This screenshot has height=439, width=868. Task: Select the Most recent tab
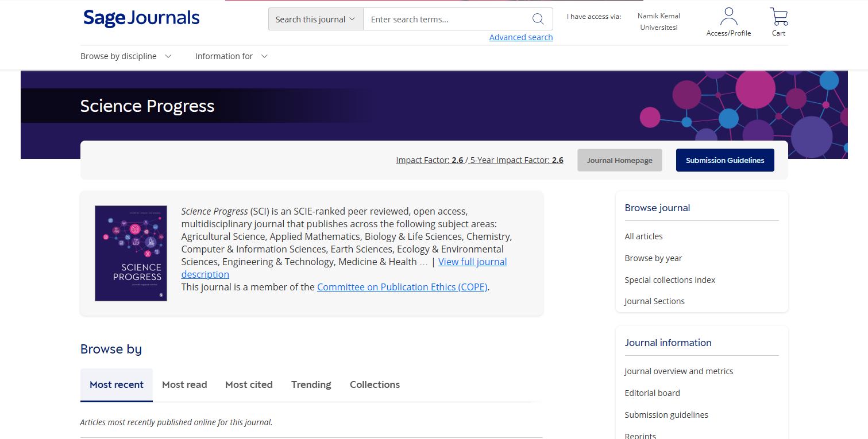[117, 384]
